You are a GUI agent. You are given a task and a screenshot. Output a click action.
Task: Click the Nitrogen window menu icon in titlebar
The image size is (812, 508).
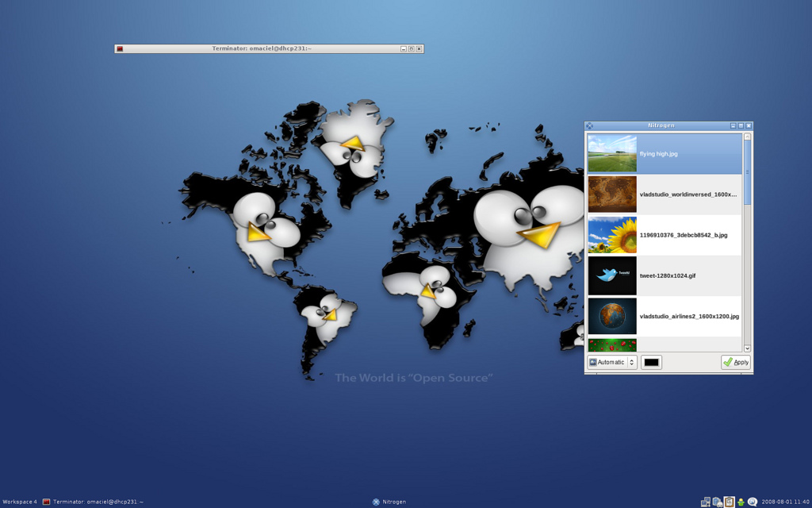(x=589, y=125)
